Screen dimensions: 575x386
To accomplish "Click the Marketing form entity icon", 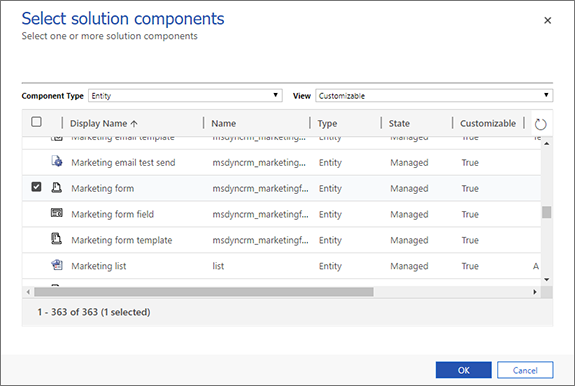I will [56, 187].
